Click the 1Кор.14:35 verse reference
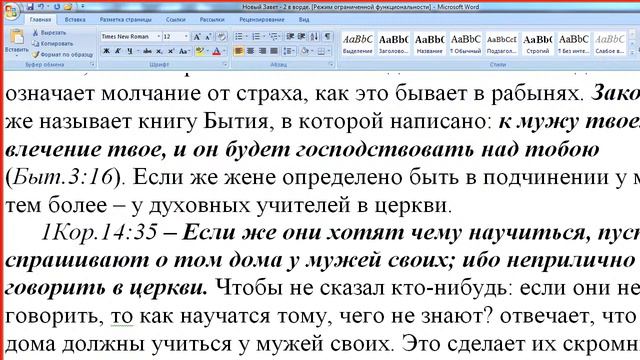 click(x=99, y=233)
